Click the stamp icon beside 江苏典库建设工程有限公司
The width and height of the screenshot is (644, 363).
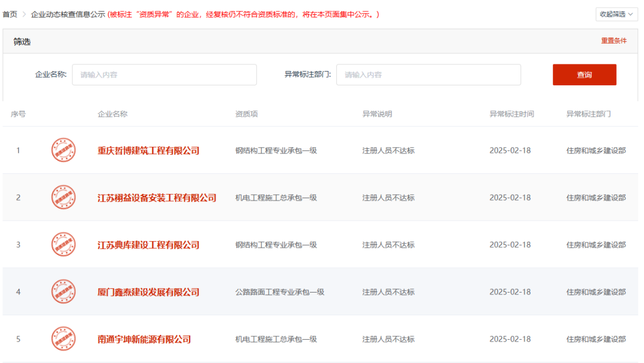(x=63, y=245)
